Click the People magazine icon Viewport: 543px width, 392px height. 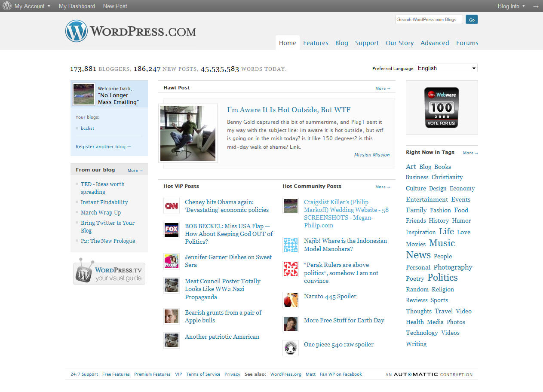[x=171, y=261]
